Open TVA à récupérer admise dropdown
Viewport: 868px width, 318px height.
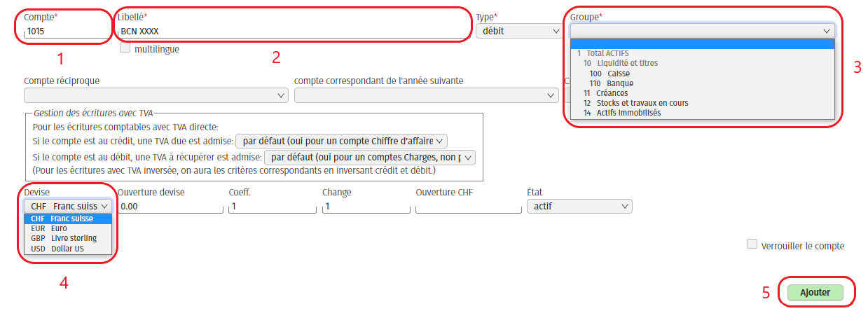[x=369, y=158]
